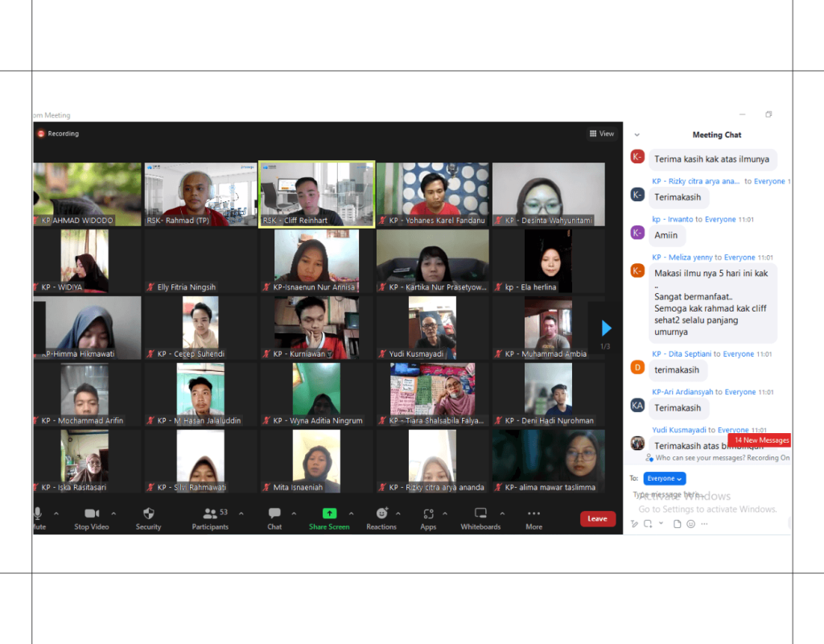Viewport: 824px width, 644px height.
Task: Open the View layout menu
Action: (601, 134)
